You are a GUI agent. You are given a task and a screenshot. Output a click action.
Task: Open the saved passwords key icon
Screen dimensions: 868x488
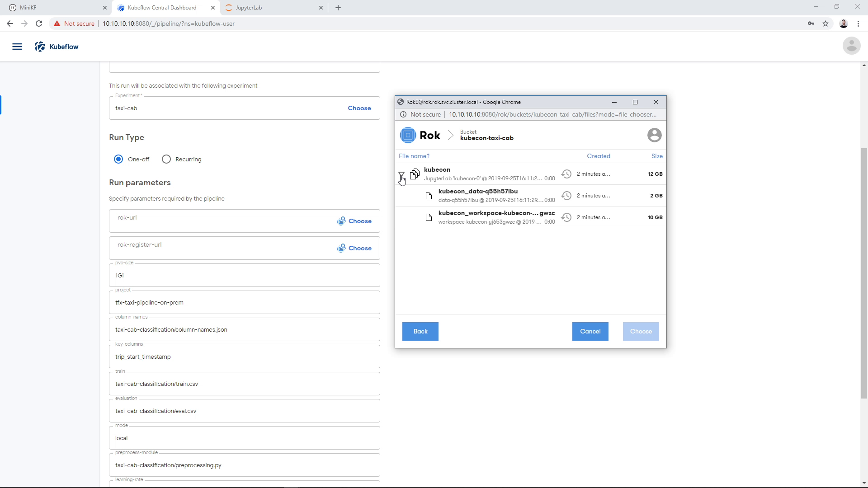[x=811, y=23]
